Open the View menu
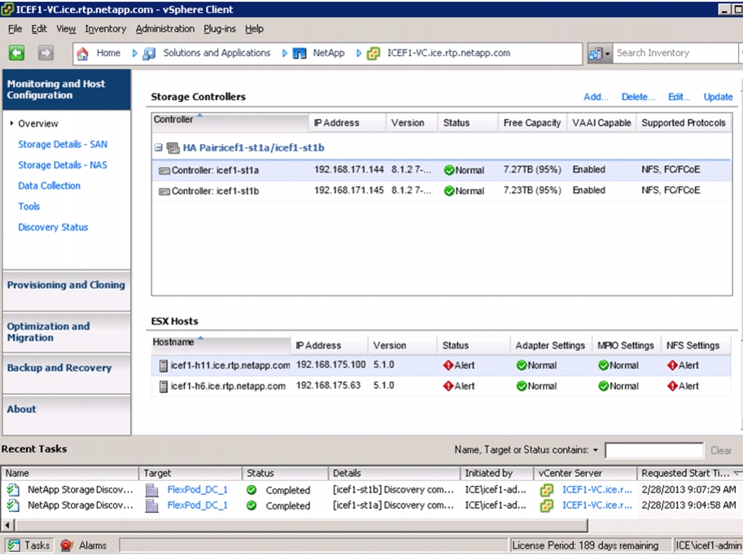743x560 pixels. click(x=66, y=29)
